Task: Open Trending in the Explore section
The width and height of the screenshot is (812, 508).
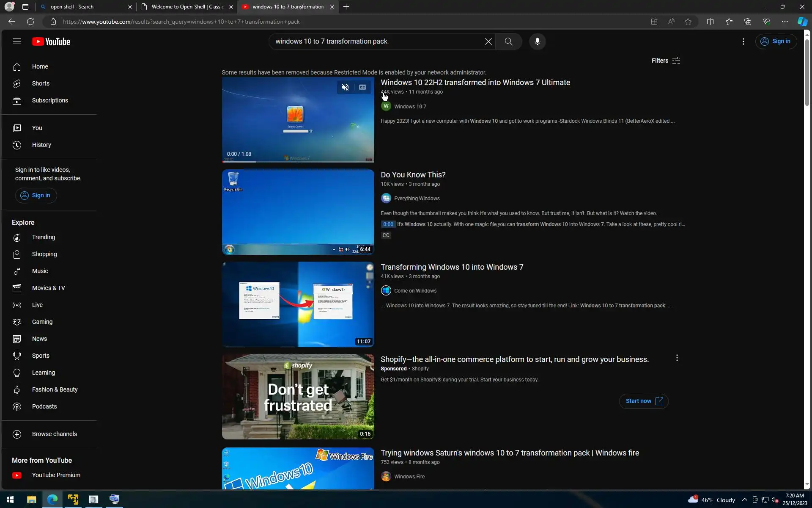Action: click(x=43, y=237)
